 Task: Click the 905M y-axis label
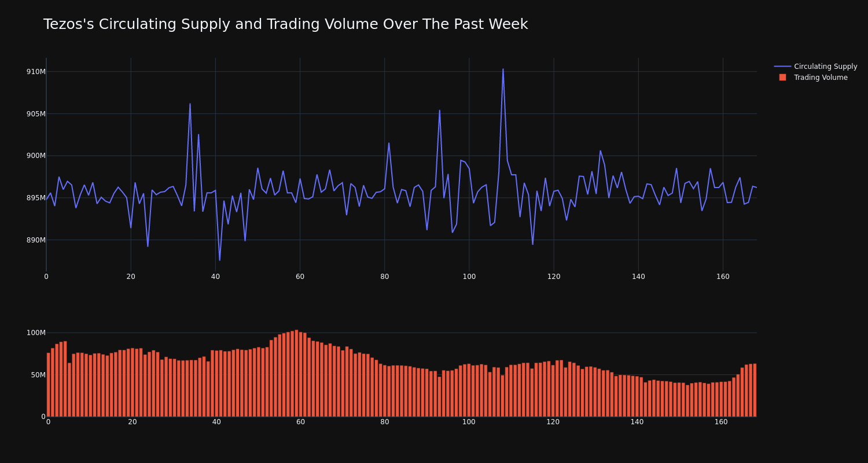[36, 114]
